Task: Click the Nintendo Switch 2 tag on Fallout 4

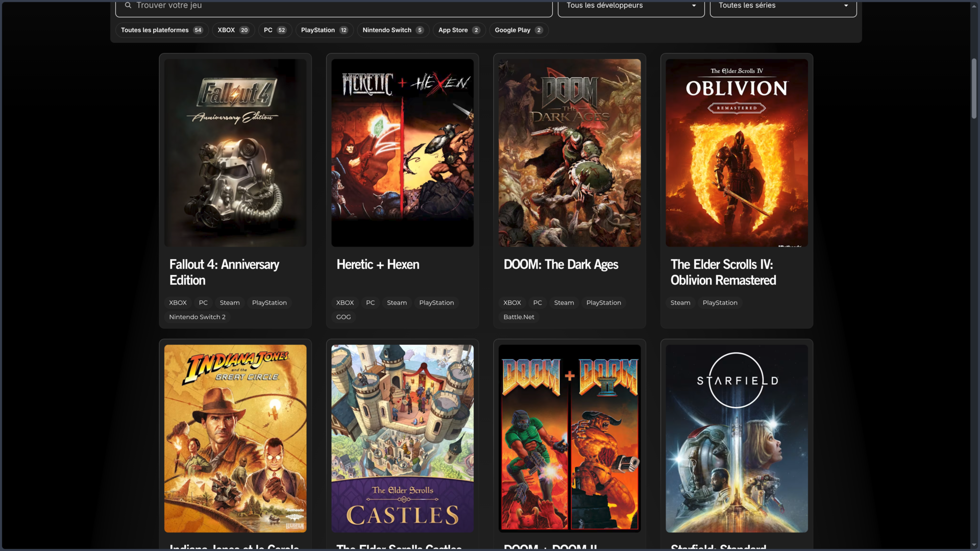Action: [x=197, y=317]
